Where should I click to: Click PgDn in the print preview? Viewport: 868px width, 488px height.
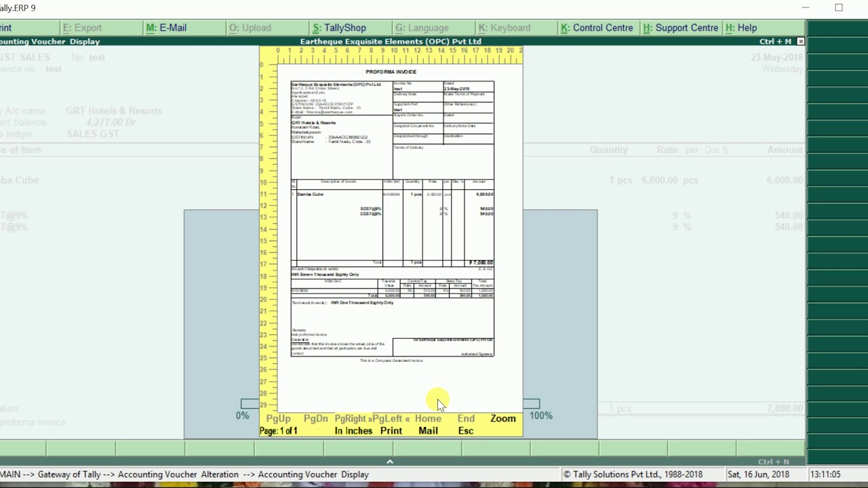click(x=315, y=418)
